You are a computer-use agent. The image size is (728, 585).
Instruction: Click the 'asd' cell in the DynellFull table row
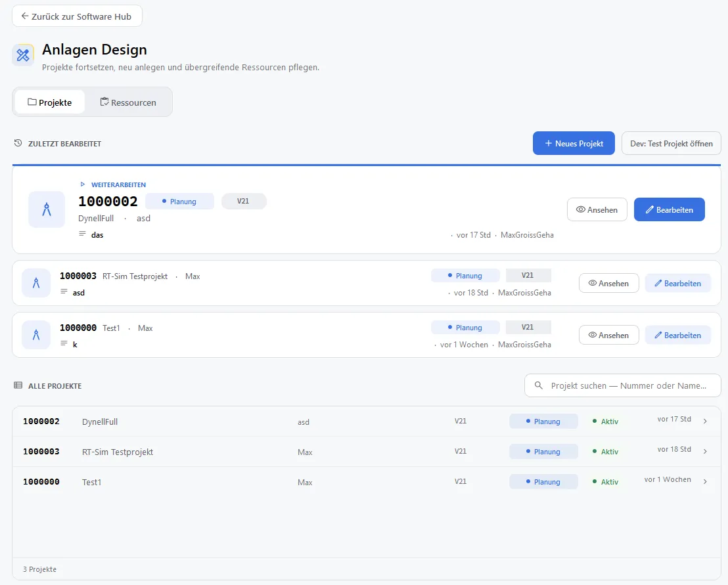pyautogui.click(x=304, y=422)
